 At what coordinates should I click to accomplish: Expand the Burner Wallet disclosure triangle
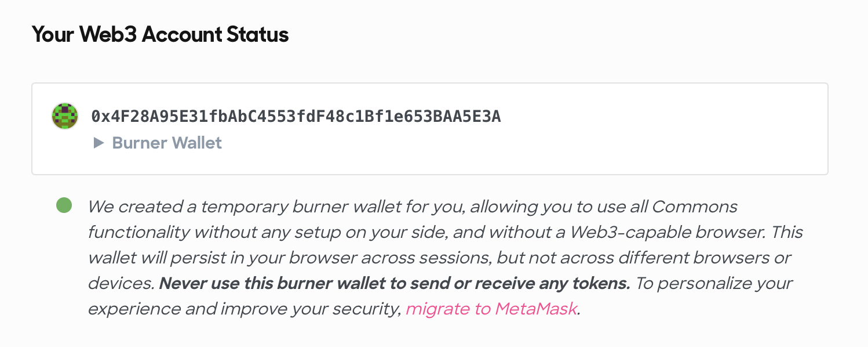pyautogui.click(x=99, y=143)
